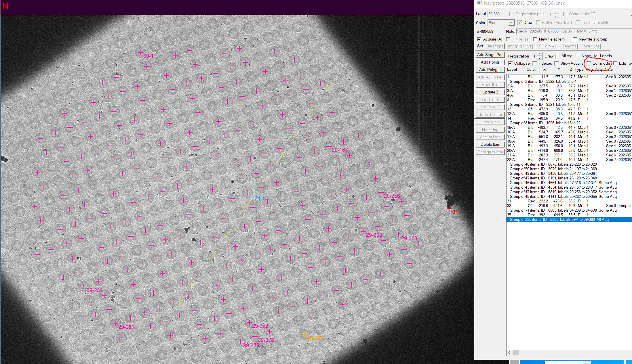This screenshot has height=364, width=632.
Task: Select the group of 380 items row
Action: (569, 220)
